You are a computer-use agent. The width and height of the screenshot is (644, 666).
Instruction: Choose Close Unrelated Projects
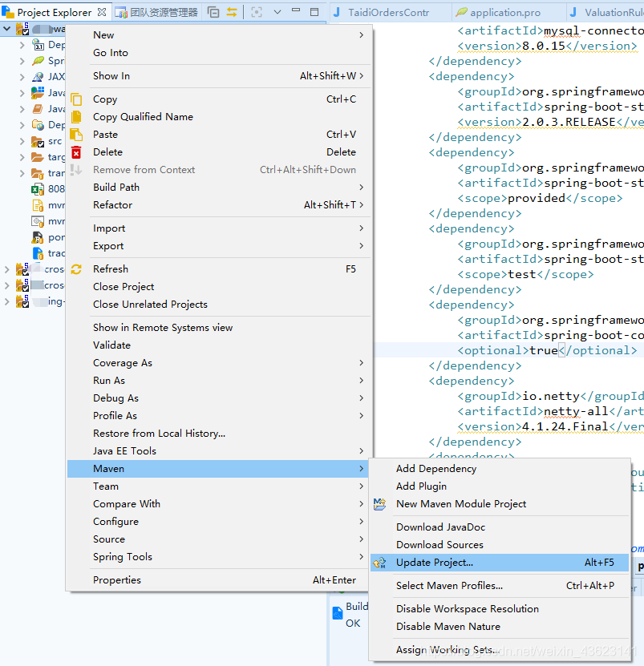pyautogui.click(x=219, y=305)
